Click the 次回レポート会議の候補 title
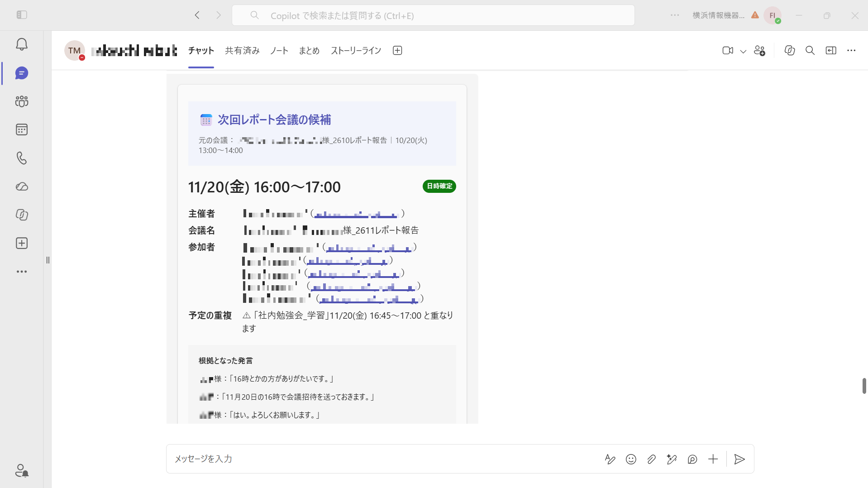Screen dimensions: 868x488 click(x=274, y=120)
